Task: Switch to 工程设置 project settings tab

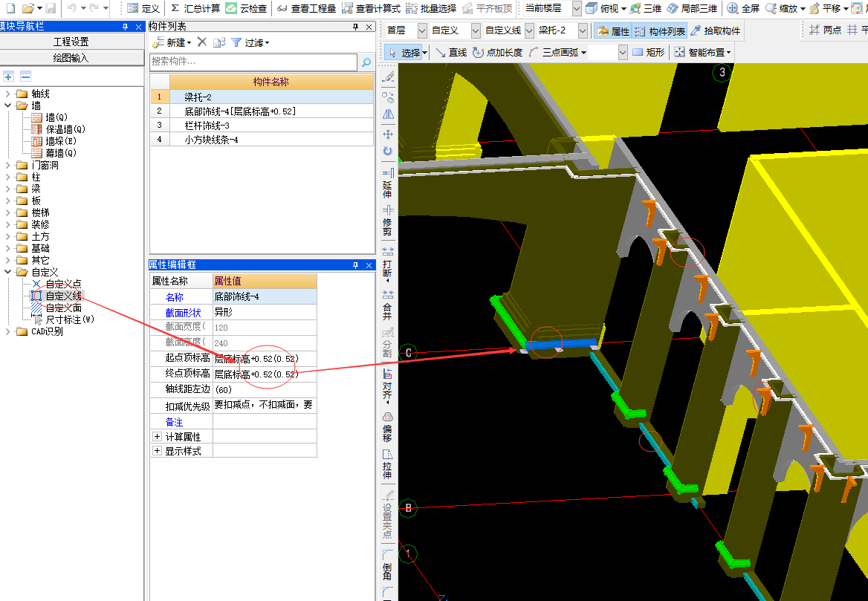Action: point(71,42)
